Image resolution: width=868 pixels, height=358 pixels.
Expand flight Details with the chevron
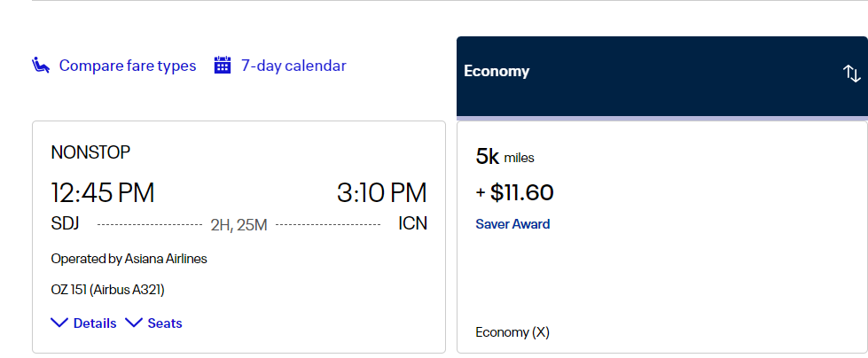(59, 323)
